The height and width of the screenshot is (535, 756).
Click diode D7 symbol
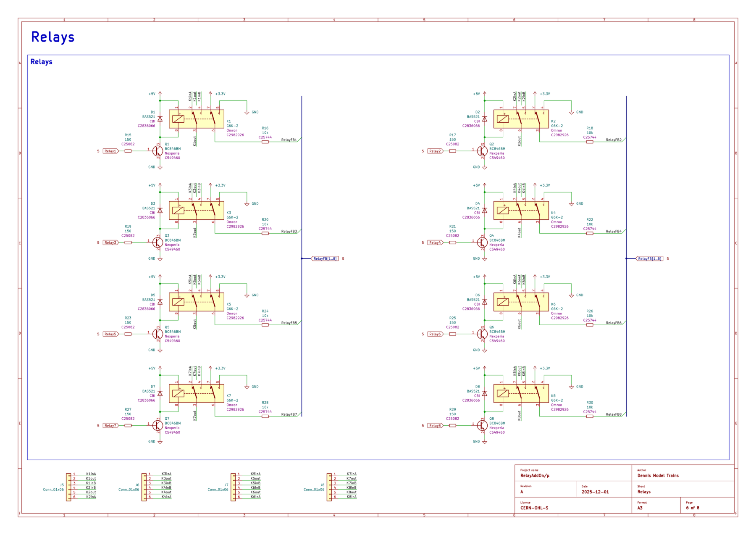pos(160,393)
